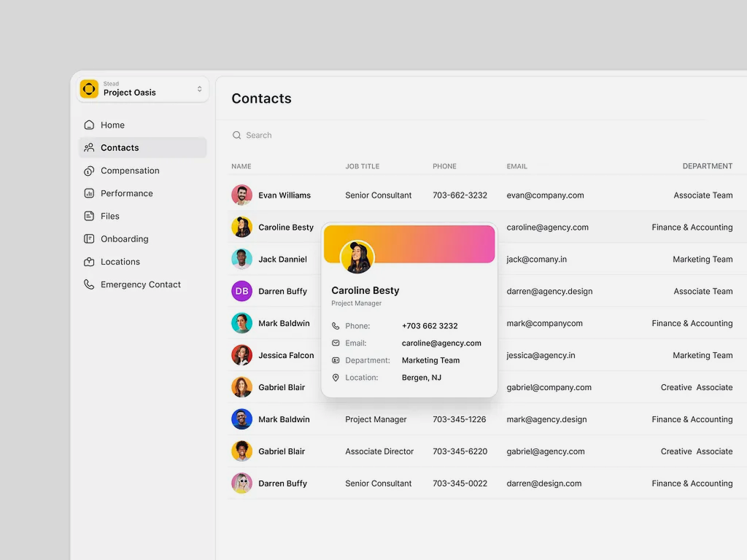The width and height of the screenshot is (747, 560).
Task: Click the Compensation sidebar icon
Action: pyautogui.click(x=89, y=171)
